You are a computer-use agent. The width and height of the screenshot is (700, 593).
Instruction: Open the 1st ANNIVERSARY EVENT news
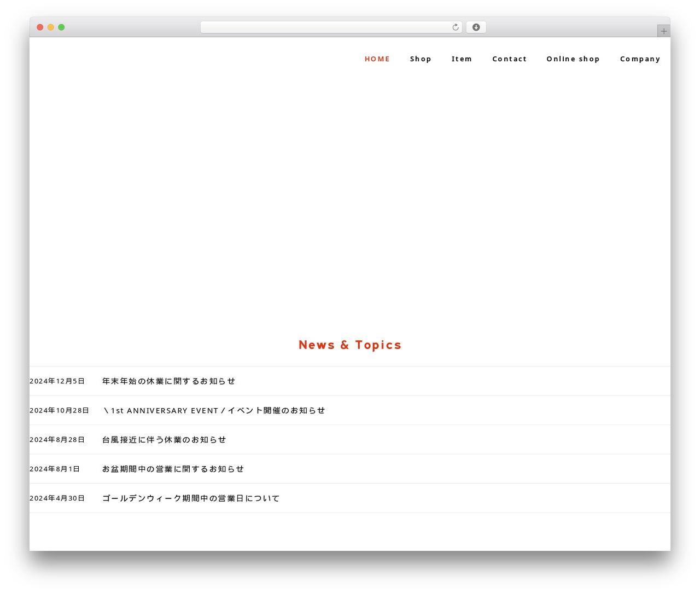coord(214,410)
